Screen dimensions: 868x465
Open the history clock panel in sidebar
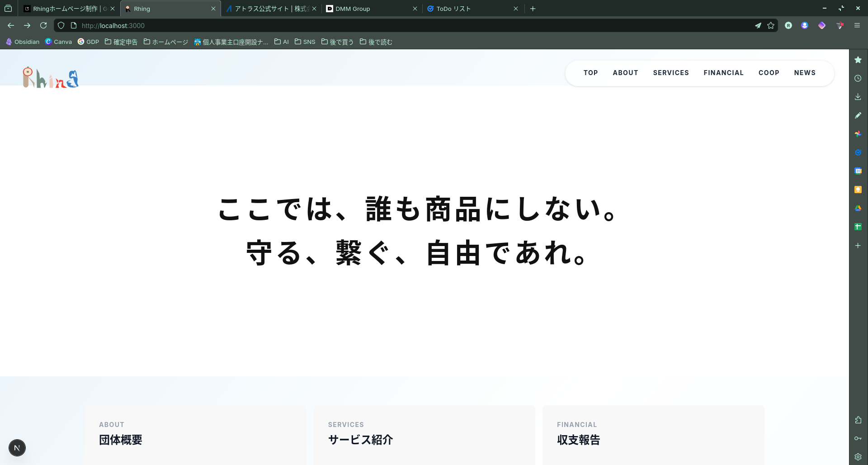pyautogui.click(x=858, y=78)
